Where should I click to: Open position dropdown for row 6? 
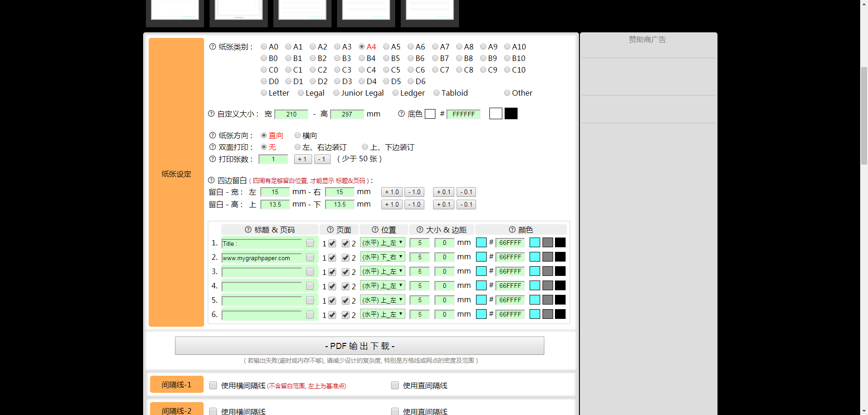click(383, 314)
